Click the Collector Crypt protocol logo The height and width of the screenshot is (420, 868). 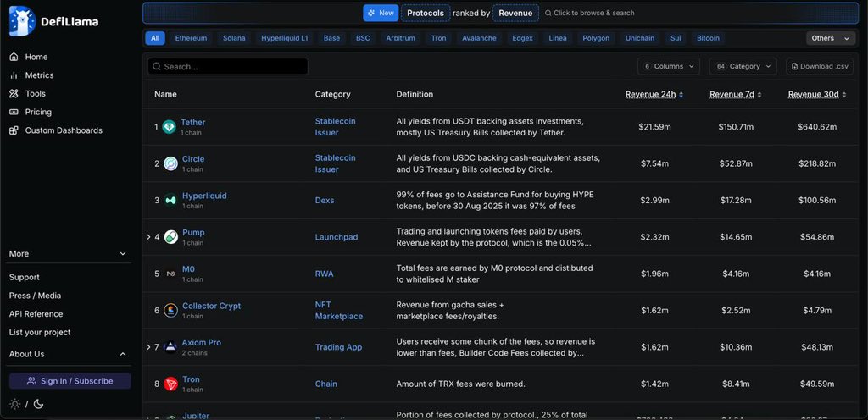pos(171,311)
